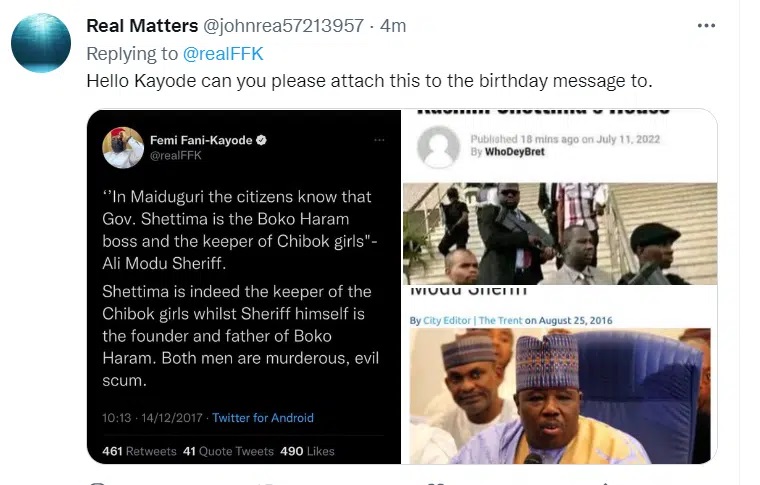Click Femi Fani-Kayode's avatar in embedded tweet
Screen dimensions: 760x485
point(123,147)
